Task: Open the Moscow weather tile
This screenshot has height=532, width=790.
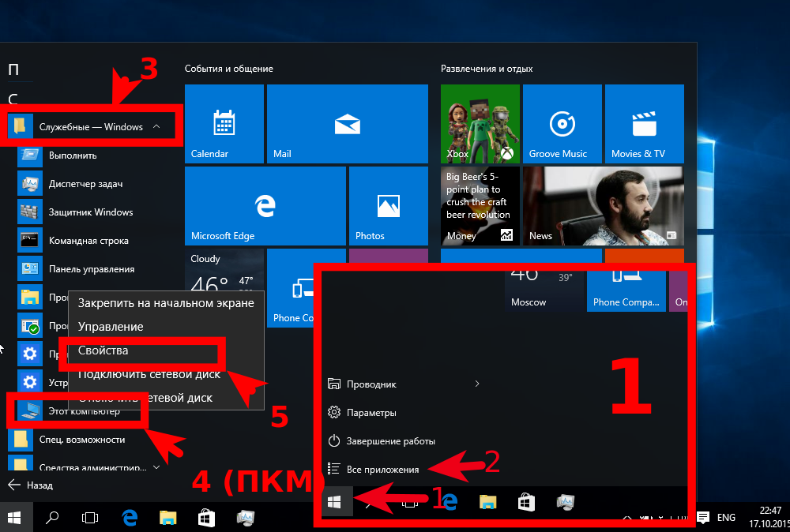Action: click(x=544, y=291)
